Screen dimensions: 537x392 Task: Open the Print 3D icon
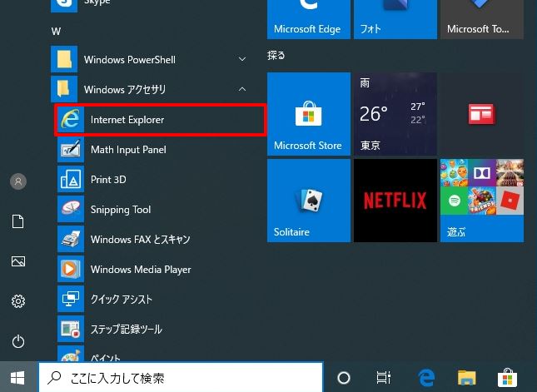(71, 180)
